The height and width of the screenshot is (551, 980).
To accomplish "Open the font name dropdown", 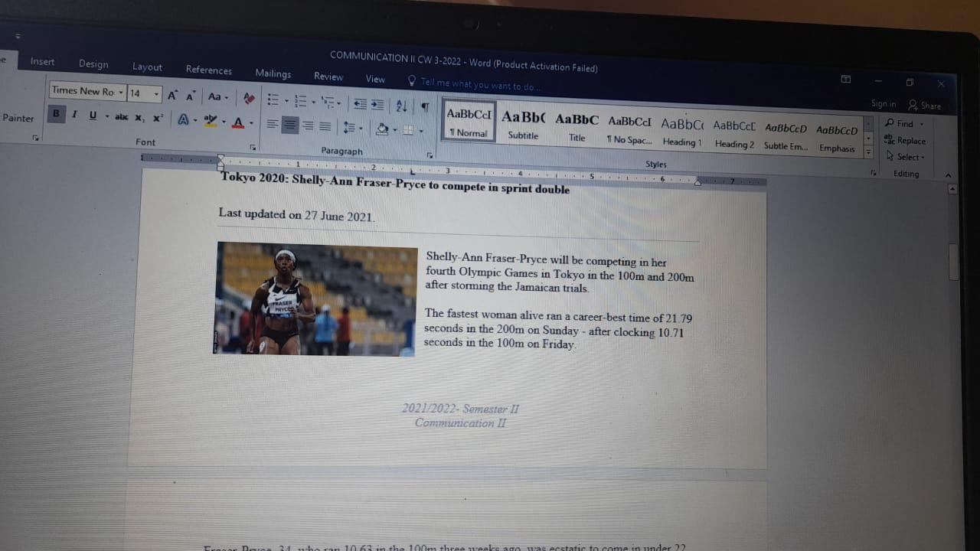I will pyautogui.click(x=121, y=92).
